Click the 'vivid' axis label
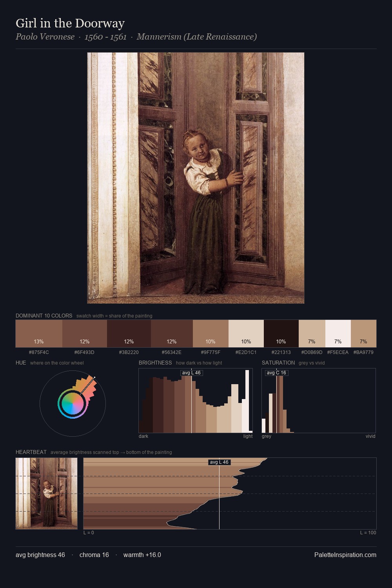The width and height of the screenshot is (392, 588). pos(370,436)
